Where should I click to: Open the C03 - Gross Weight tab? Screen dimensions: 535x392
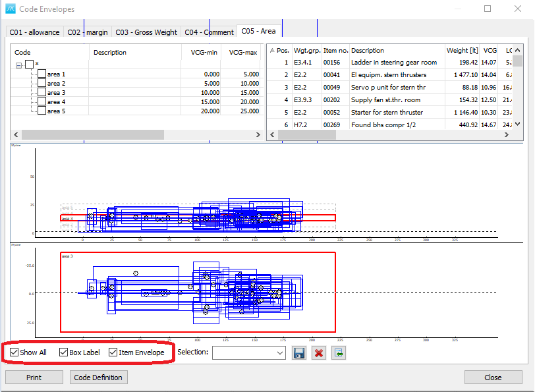[x=146, y=32]
